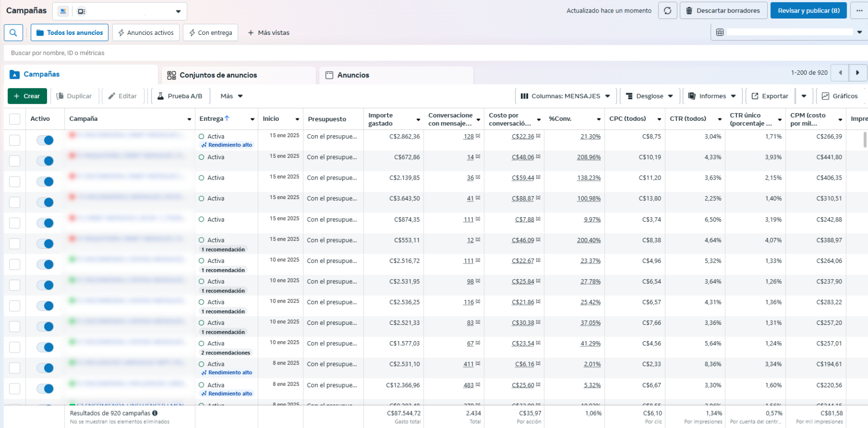The width and height of the screenshot is (868, 428).
Task: Open the Desglose breakdown dropdown
Action: pyautogui.click(x=649, y=96)
